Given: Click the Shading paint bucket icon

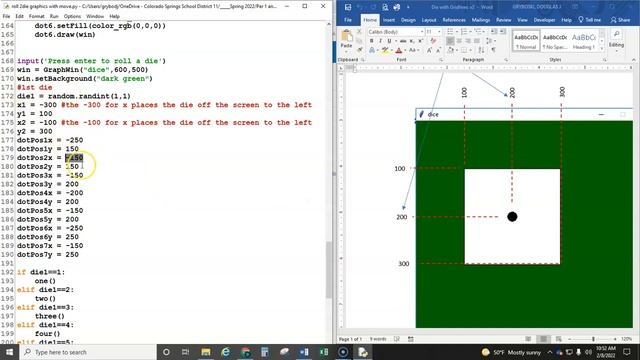Looking at the screenshot, I should (x=451, y=50).
